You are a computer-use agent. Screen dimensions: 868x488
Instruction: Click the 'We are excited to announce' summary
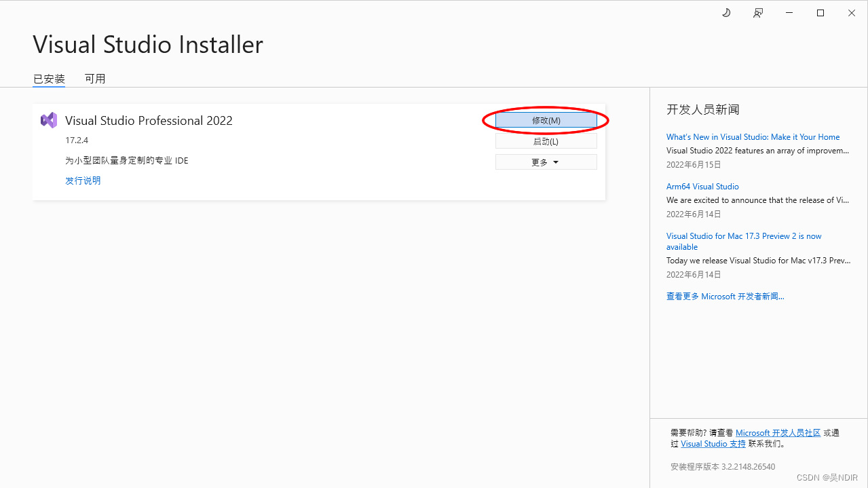pyautogui.click(x=758, y=200)
